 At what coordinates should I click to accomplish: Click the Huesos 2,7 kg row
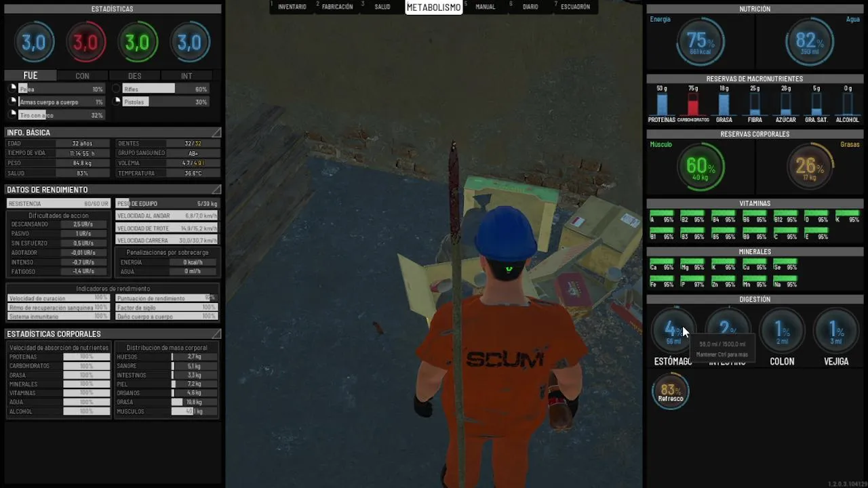click(x=167, y=357)
